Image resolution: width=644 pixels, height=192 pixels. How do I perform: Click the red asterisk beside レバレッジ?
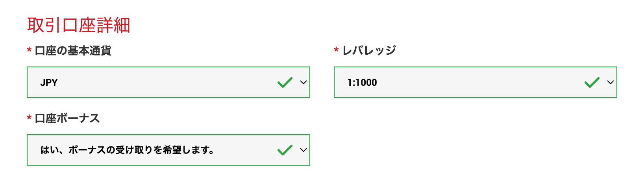(336, 50)
